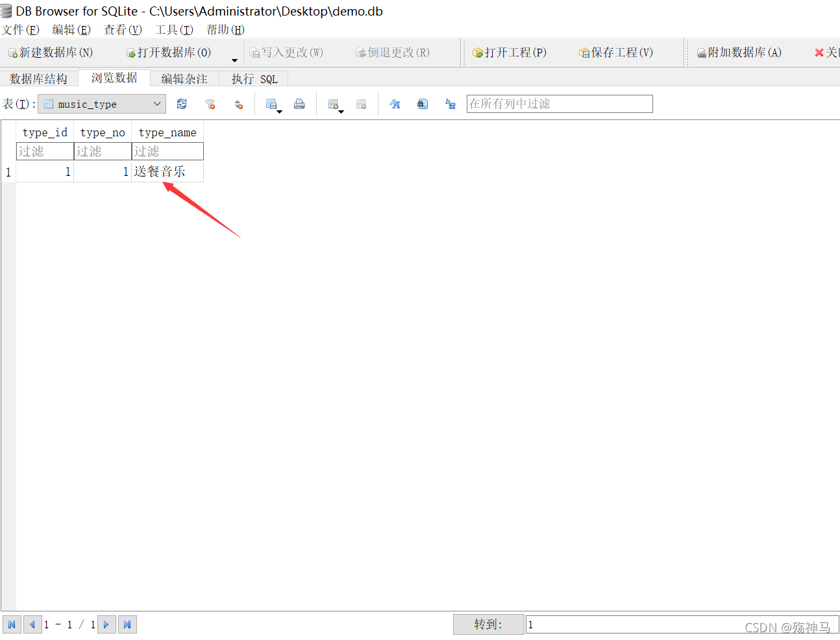This screenshot has height=640, width=840.
Task: Select type_id cell of row 1
Action: coord(45,171)
